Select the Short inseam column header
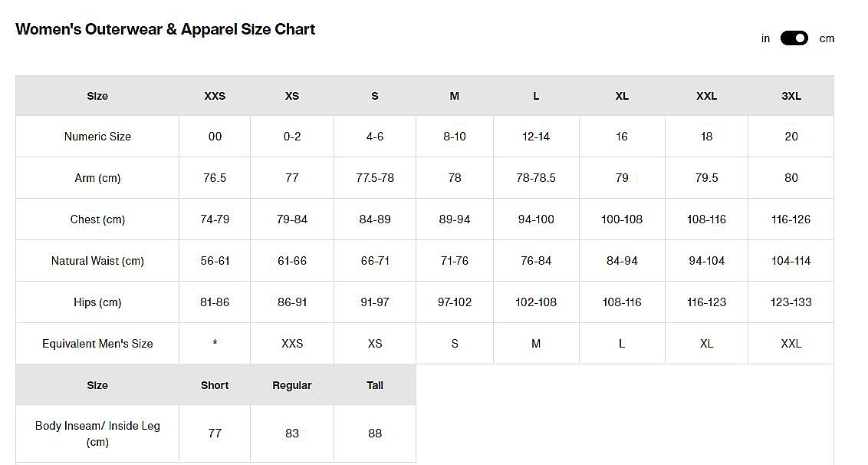 (x=215, y=385)
